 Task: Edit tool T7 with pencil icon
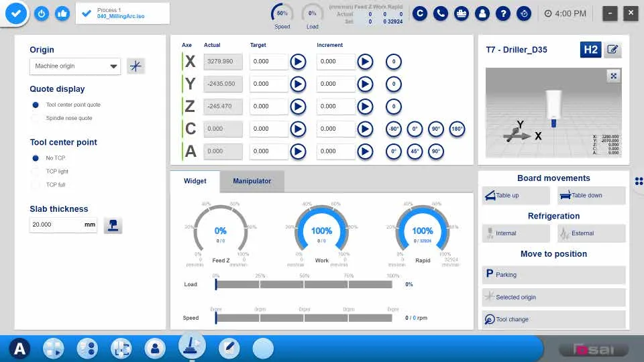coord(612,50)
